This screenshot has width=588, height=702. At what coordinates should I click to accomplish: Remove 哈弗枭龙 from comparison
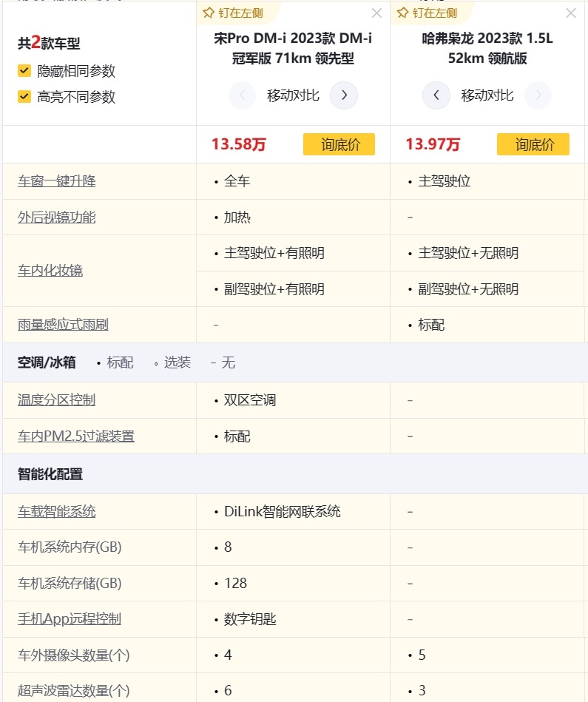(x=570, y=13)
